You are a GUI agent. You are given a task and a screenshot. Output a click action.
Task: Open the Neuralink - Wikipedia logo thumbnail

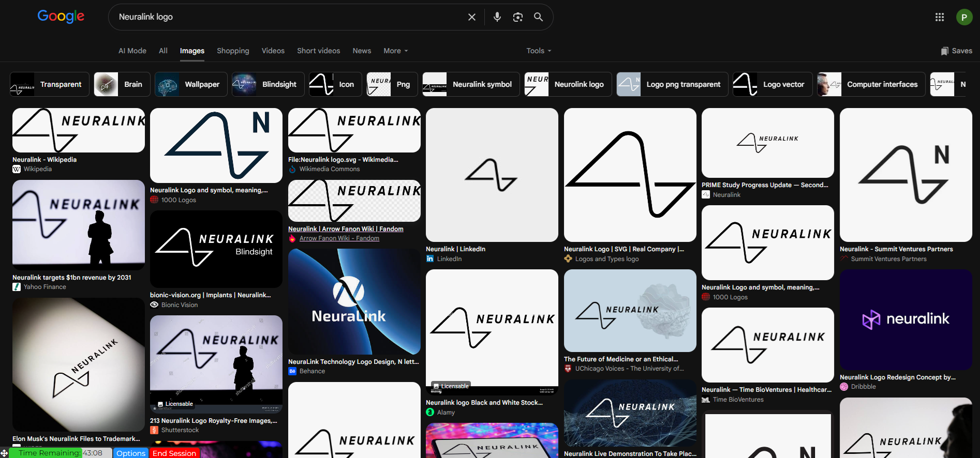coord(79,130)
